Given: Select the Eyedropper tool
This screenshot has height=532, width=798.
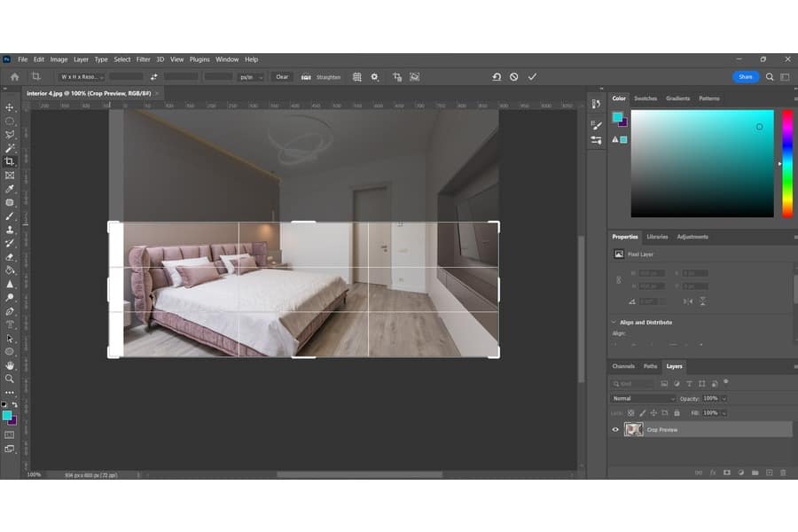Looking at the screenshot, I should coord(10,189).
